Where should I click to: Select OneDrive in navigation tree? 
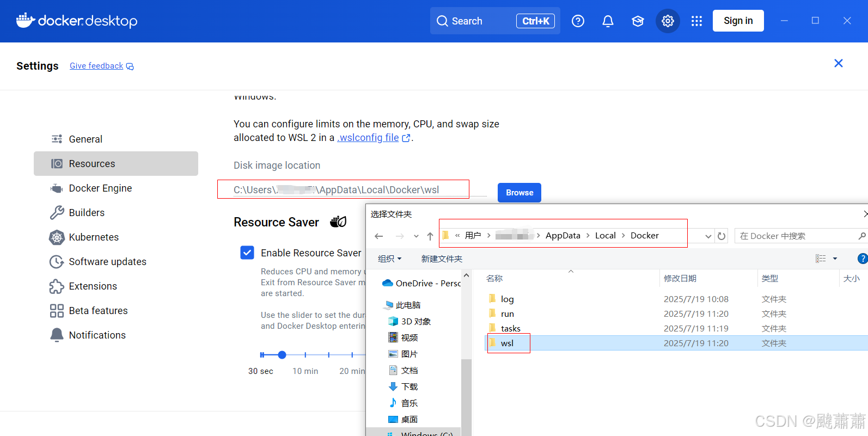tap(421, 284)
